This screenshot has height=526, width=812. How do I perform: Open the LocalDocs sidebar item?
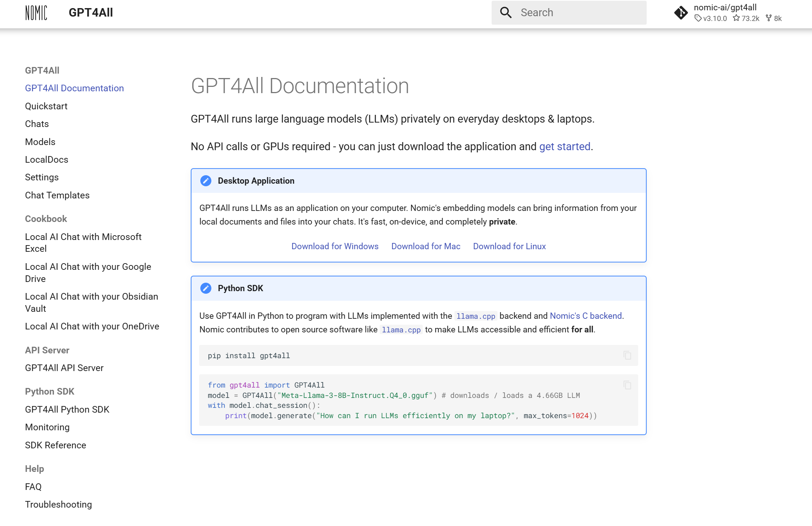point(46,159)
